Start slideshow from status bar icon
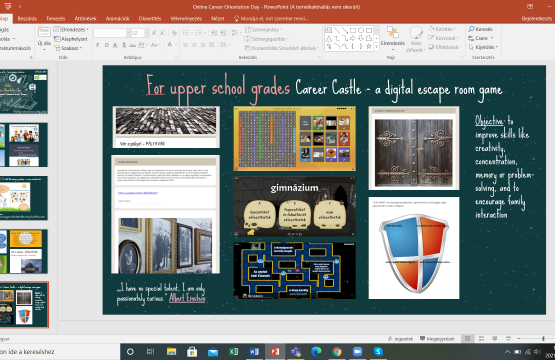 (508, 338)
